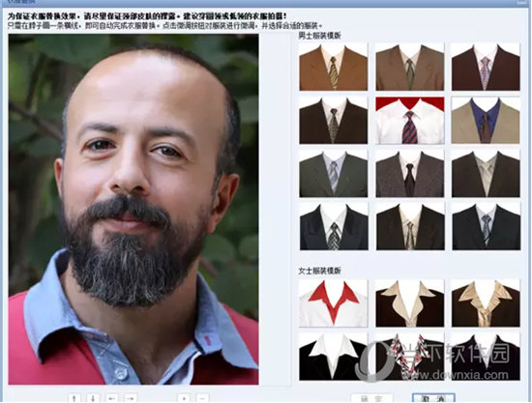Choose the last women's navy jacket template
Viewport: 532px width, 403px height.
click(x=486, y=357)
